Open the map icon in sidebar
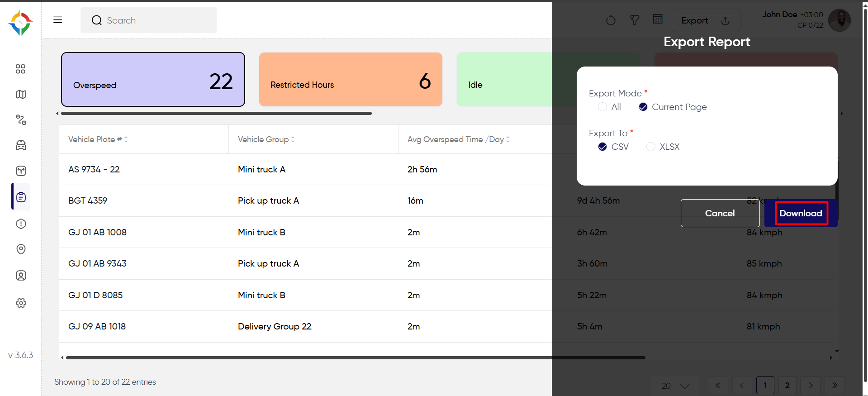Viewport: 868px width, 396px height. click(21, 94)
